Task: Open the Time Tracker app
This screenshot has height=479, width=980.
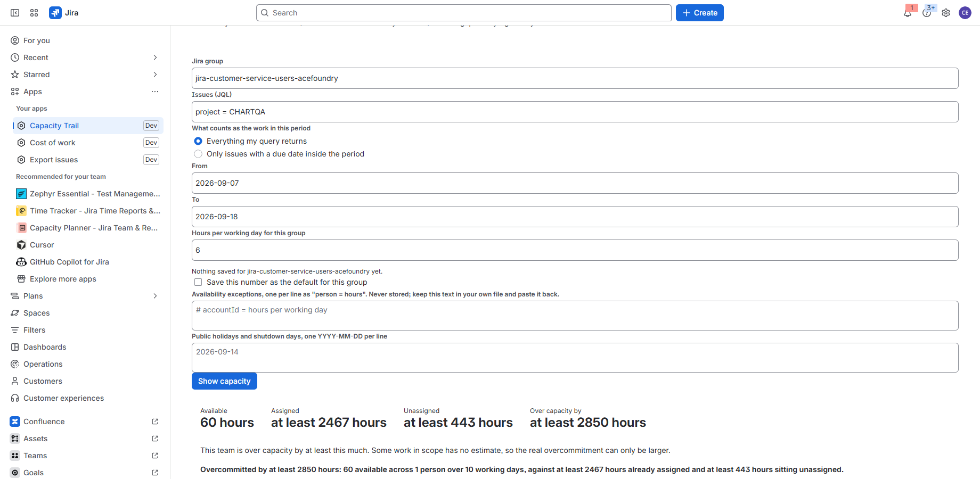Action: (x=88, y=211)
